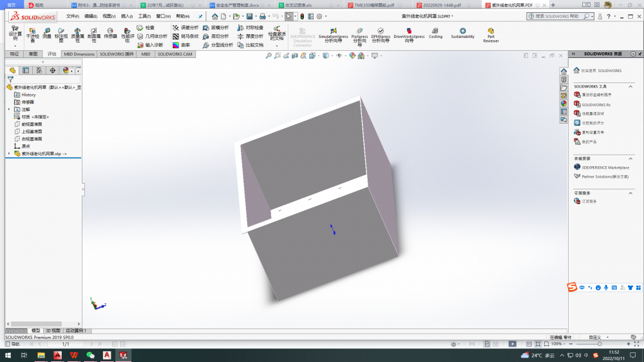Toggle the 底切分析 (Undercut Analysis) display
Image resolution: width=644 pixels, height=362 pixels.
(x=215, y=37)
